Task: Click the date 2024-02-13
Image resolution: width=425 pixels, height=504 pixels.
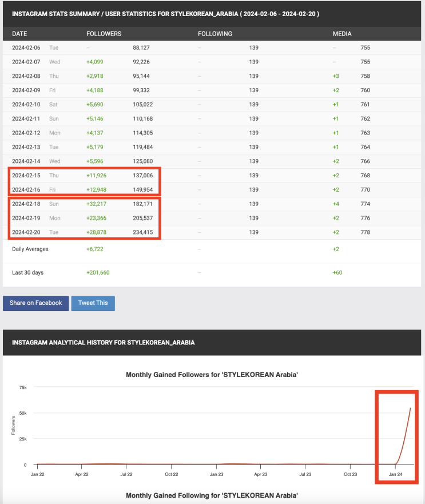Action: 26,147
